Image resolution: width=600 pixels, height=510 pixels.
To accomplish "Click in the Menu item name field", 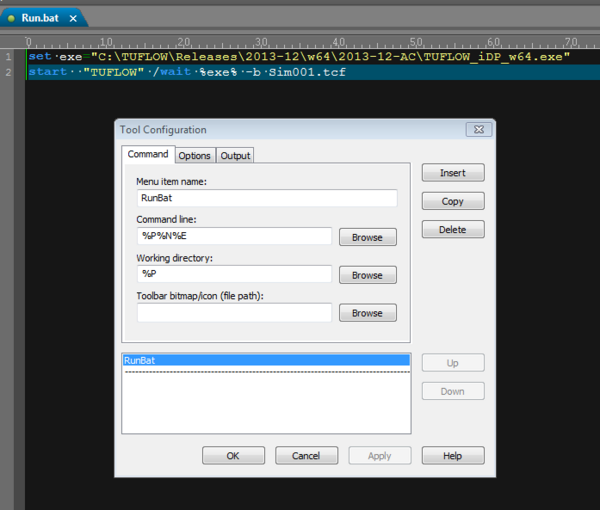I will pos(266,199).
